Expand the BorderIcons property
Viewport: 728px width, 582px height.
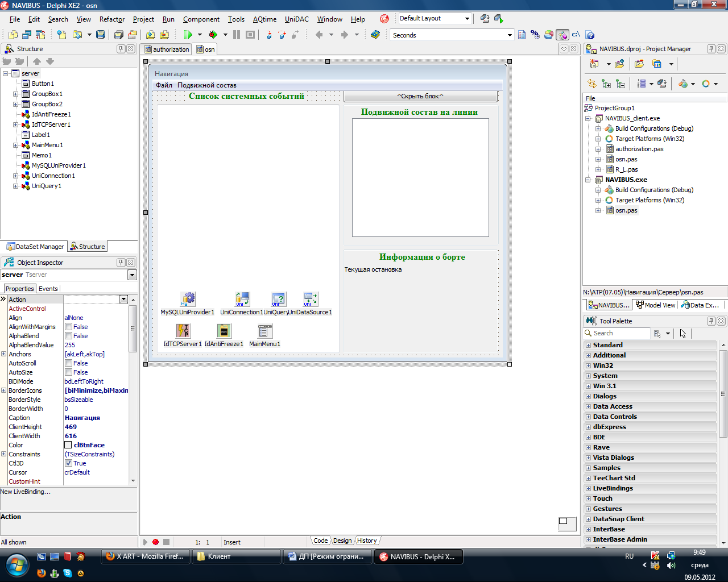coord(3,390)
